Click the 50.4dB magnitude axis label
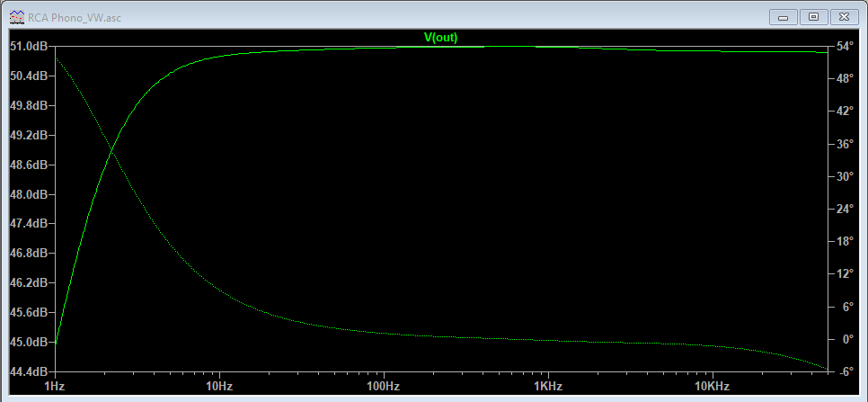Image resolution: width=868 pixels, height=402 pixels. (28, 76)
